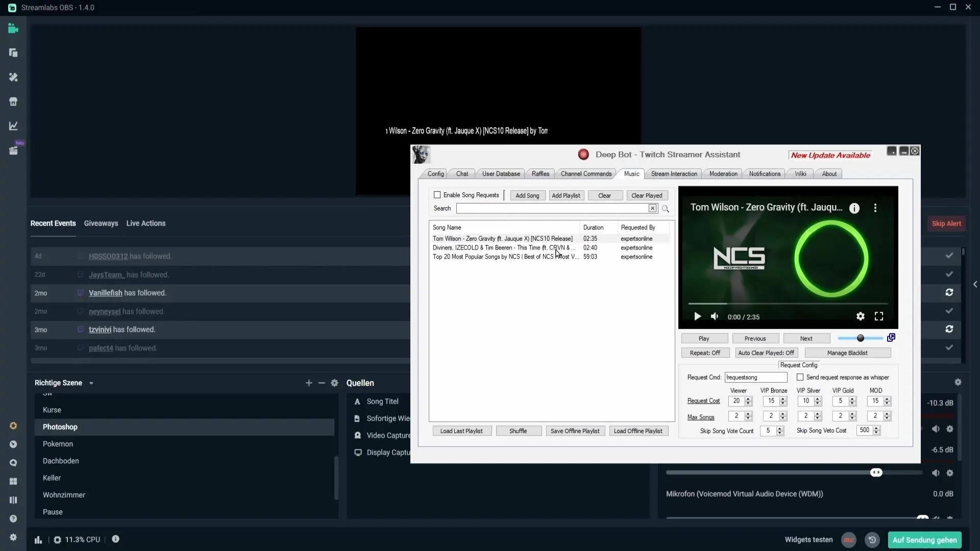Click the Skip Alert button
Viewport: 980px width, 551px height.
coord(946,223)
